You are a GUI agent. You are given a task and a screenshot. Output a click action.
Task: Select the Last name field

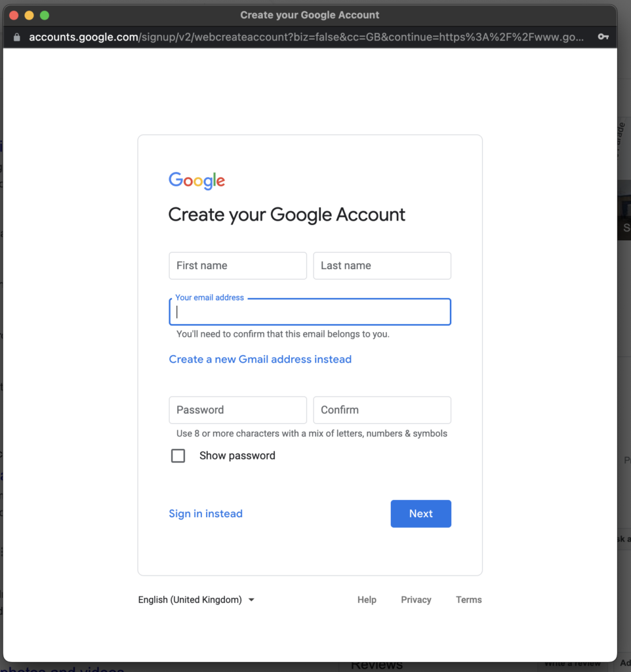point(382,266)
